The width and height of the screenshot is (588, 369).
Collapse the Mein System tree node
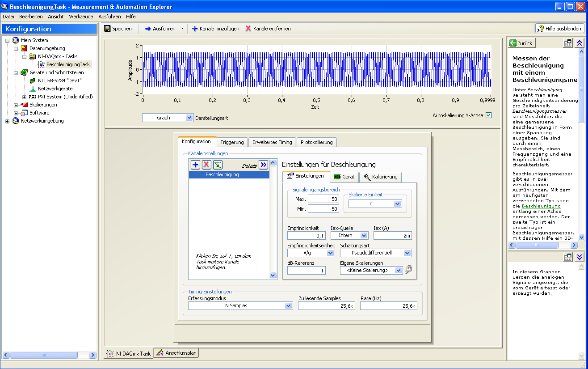(x=8, y=40)
